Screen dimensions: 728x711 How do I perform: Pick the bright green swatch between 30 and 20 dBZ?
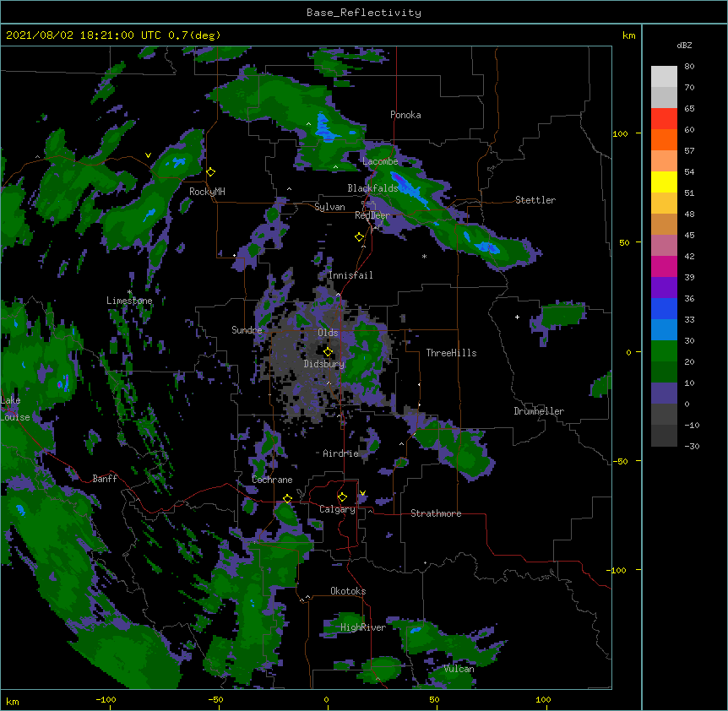(x=664, y=351)
